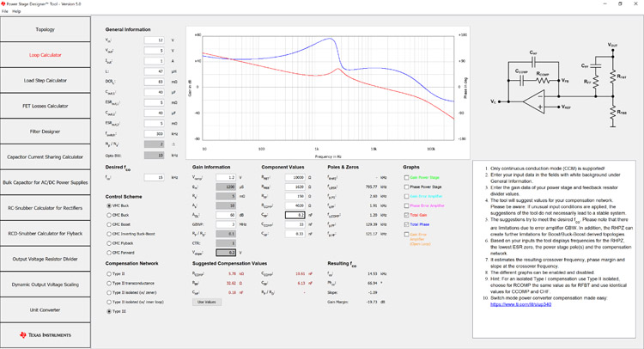
Task: Enable Gain Error Amplifier graph
Action: click(x=407, y=197)
